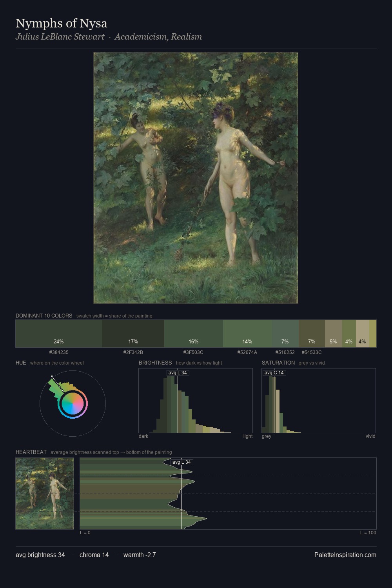The height and width of the screenshot is (588, 392).
Task: Click the 24% dark green color swatch
Action: pyautogui.click(x=59, y=334)
